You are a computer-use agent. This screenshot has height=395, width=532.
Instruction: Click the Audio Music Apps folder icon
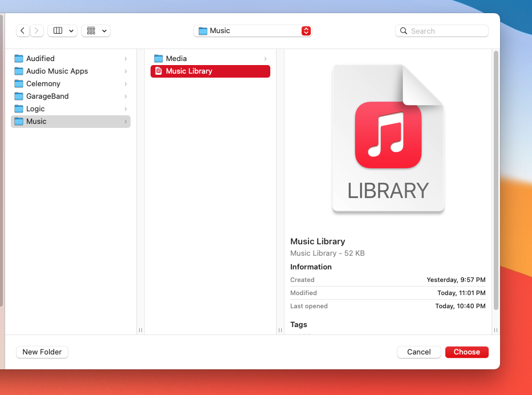(x=19, y=71)
